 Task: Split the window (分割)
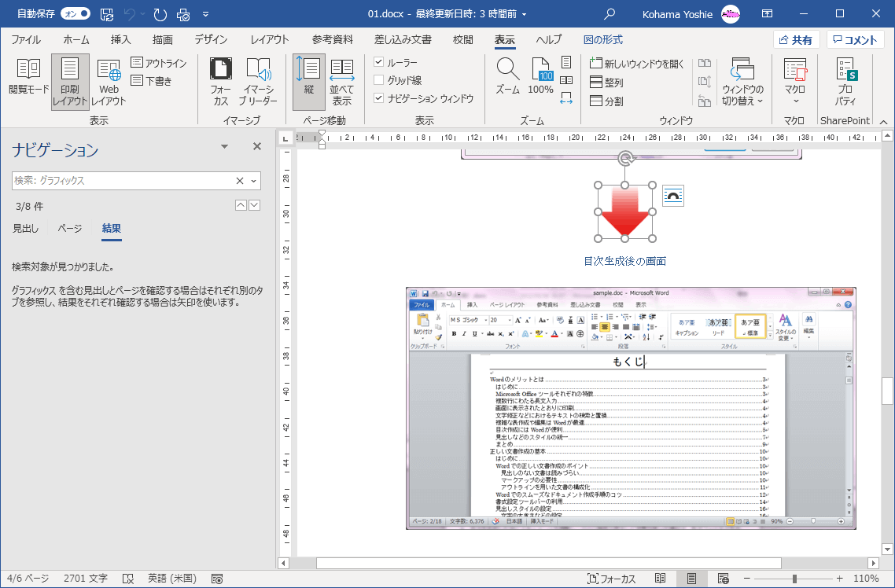click(x=606, y=101)
